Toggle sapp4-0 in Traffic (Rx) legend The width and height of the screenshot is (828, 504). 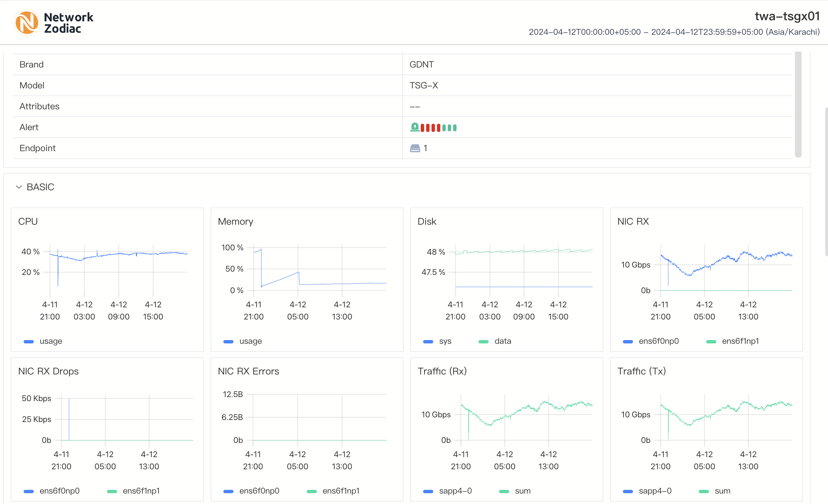455,491
